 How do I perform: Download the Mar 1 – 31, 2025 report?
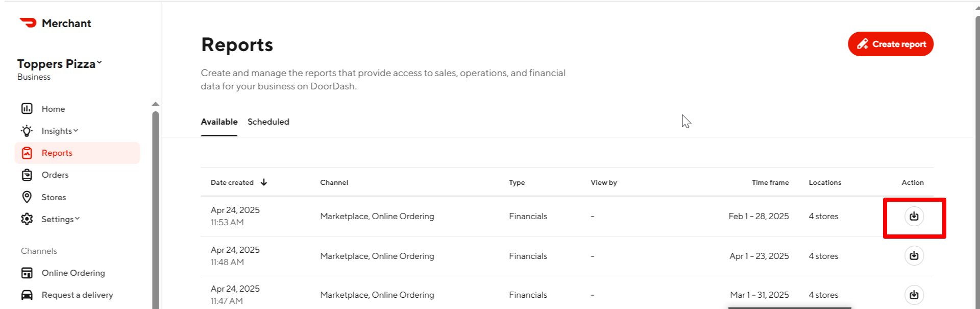914,295
